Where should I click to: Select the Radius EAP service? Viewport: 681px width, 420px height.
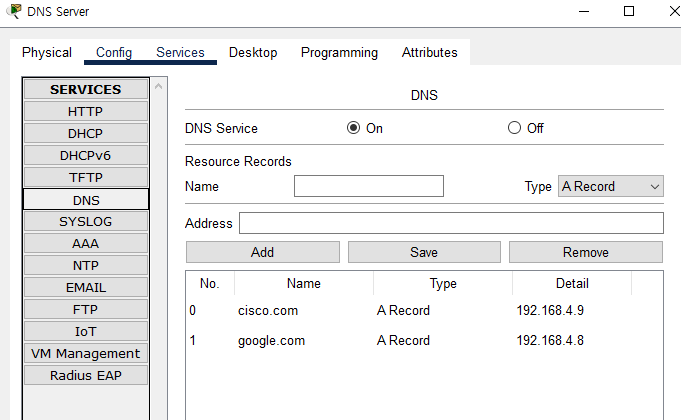[86, 375]
